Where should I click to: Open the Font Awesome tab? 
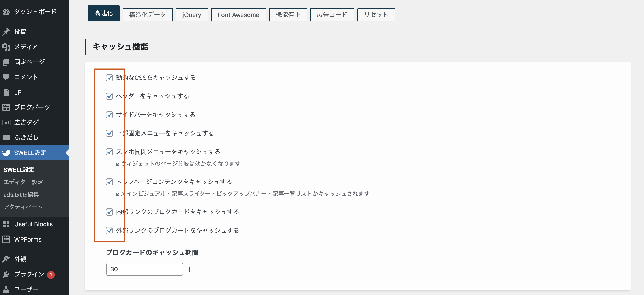click(x=238, y=15)
